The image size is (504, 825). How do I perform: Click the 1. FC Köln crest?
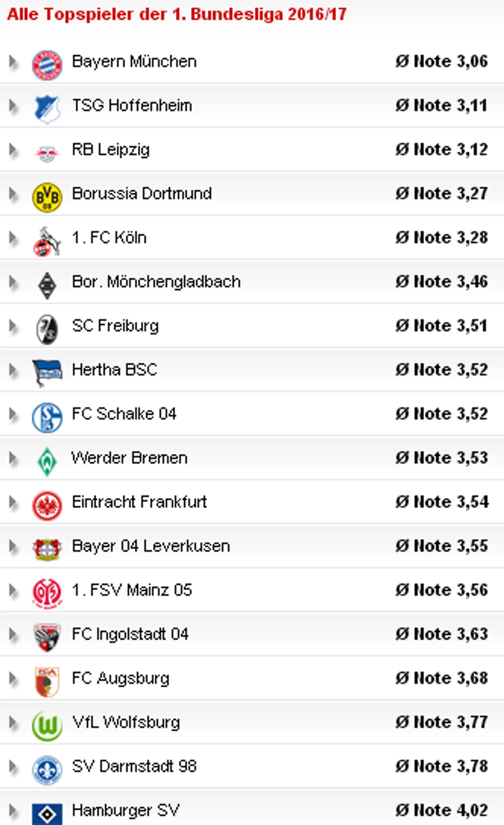click(x=47, y=241)
